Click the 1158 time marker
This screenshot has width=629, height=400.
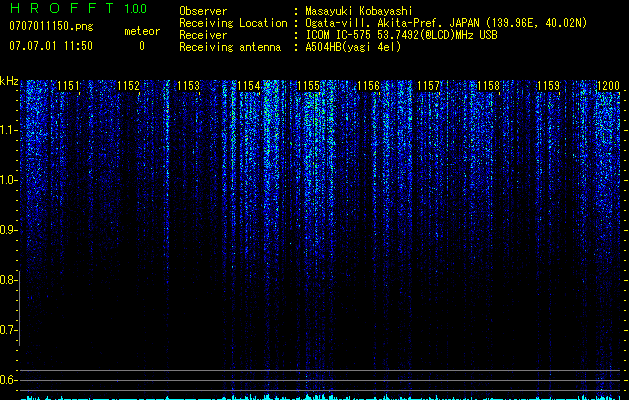(x=488, y=86)
